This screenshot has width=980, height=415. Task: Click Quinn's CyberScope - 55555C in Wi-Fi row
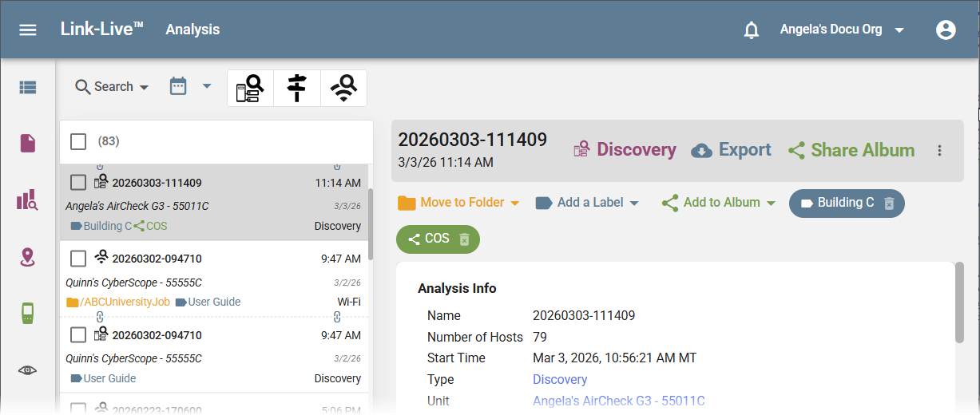(x=133, y=283)
